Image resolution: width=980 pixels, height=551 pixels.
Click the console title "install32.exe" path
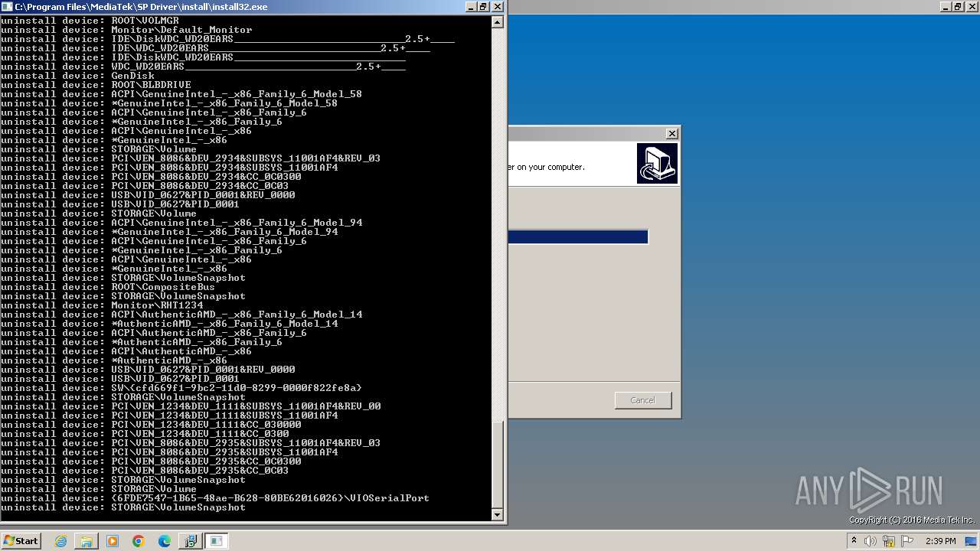pos(141,6)
